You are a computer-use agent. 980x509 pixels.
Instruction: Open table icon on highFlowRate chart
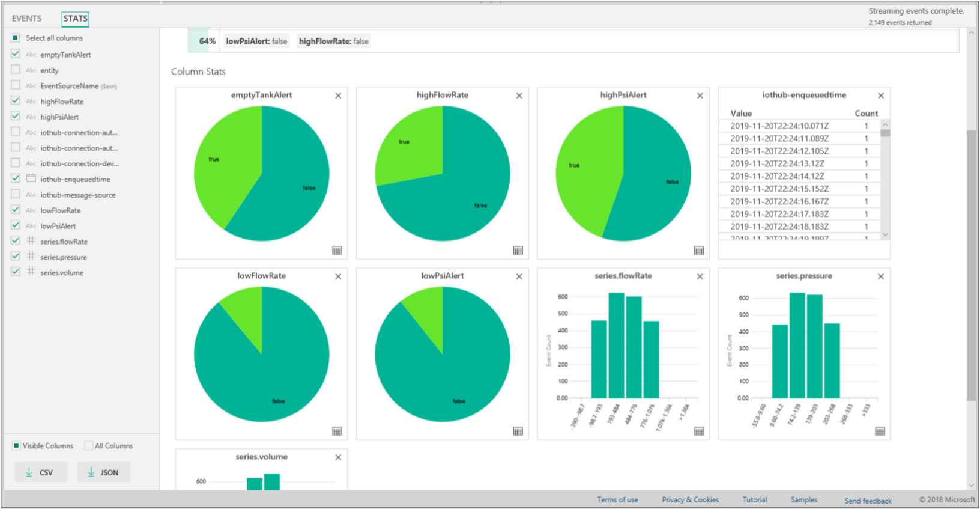point(518,251)
